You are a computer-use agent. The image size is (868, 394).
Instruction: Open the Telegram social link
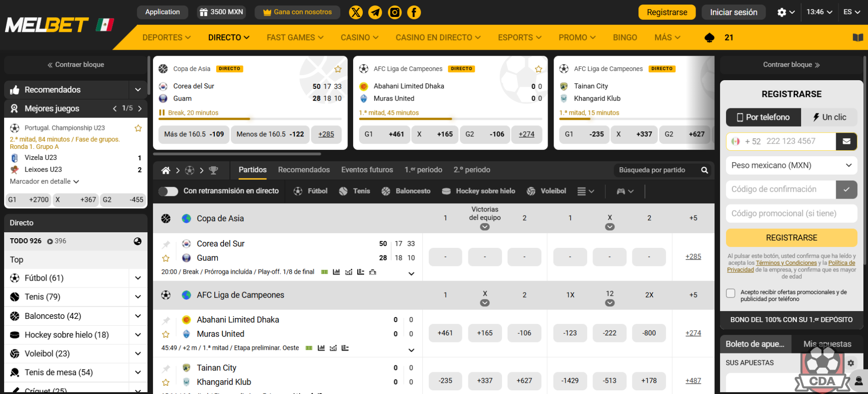(x=375, y=12)
